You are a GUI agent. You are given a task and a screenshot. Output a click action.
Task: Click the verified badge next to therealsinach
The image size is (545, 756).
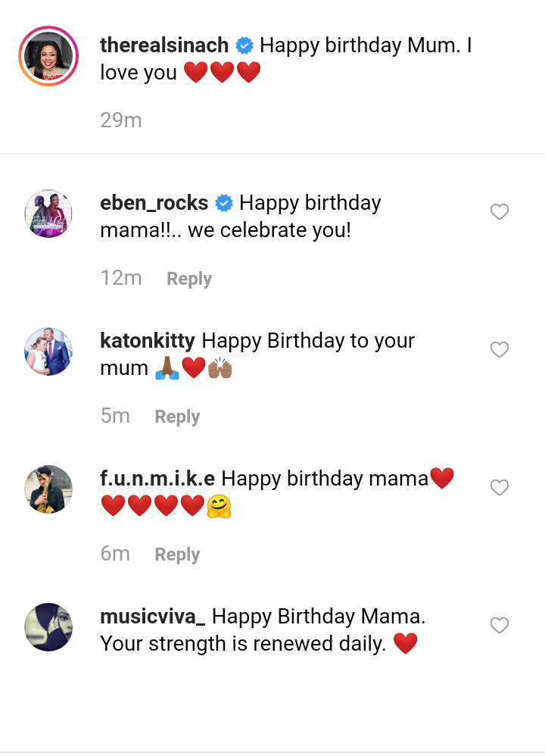pos(244,46)
